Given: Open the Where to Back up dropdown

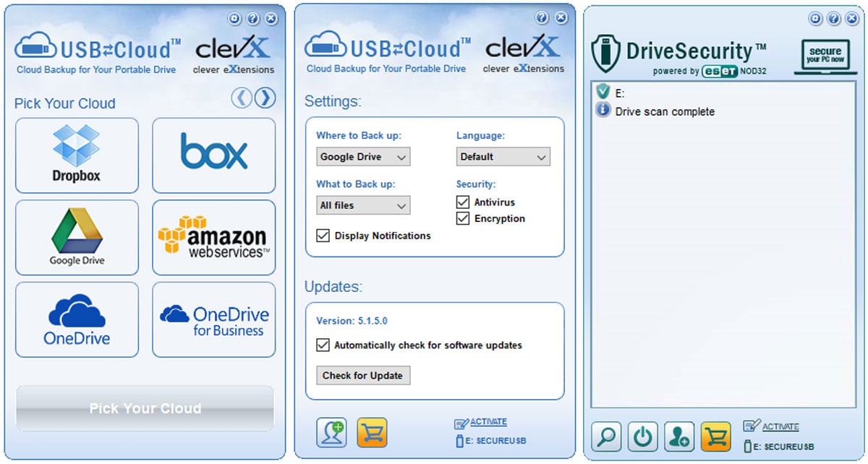Looking at the screenshot, I should tap(363, 157).
